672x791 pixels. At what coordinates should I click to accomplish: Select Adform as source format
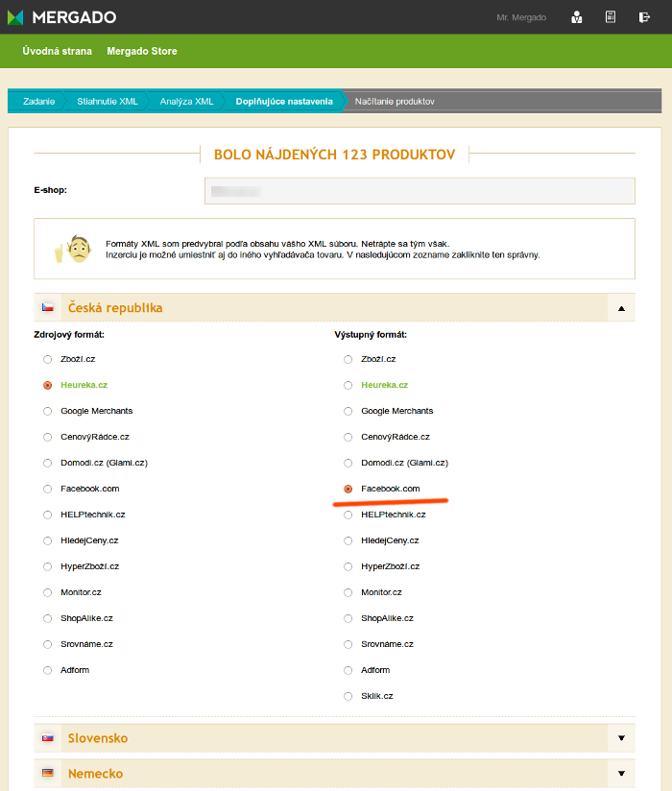pyautogui.click(x=47, y=670)
